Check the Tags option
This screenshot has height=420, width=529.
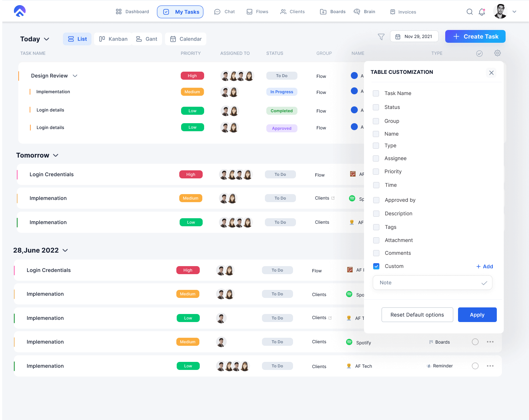pos(376,227)
